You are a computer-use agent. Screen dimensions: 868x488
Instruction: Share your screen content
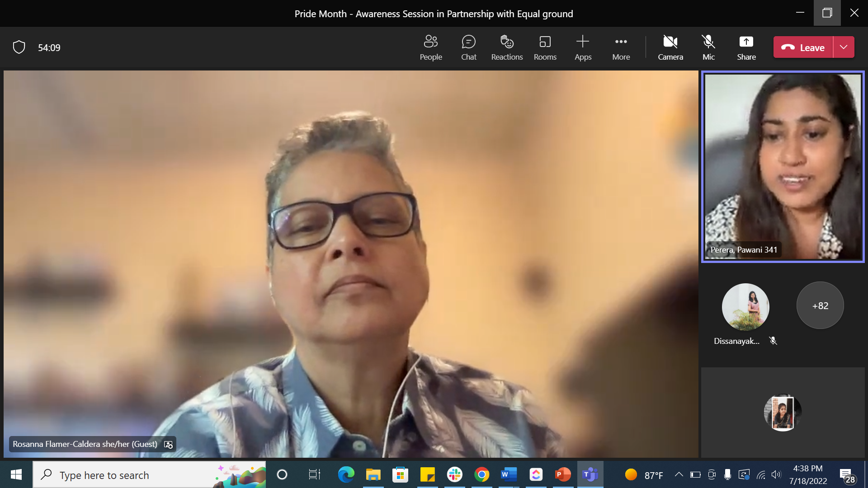(x=746, y=47)
